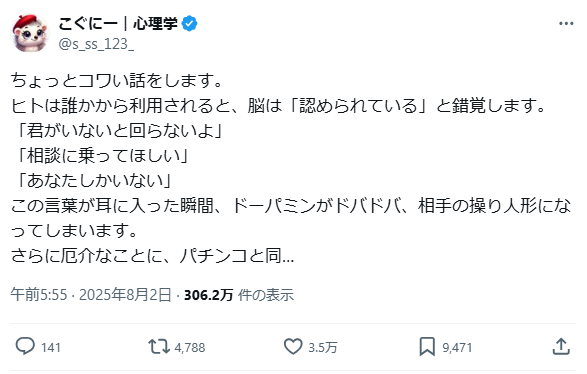Open the three-dot more options menu
The image size is (587, 374).
pyautogui.click(x=566, y=24)
